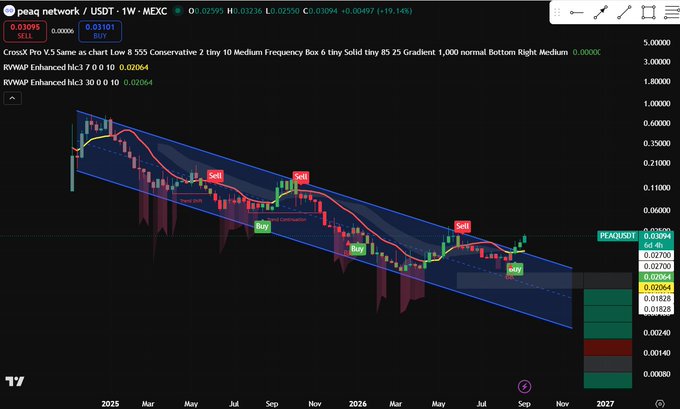Grab the floating toolbar's dotted drag handle
Image resolution: width=680 pixels, height=409 pixels.
[x=557, y=13]
